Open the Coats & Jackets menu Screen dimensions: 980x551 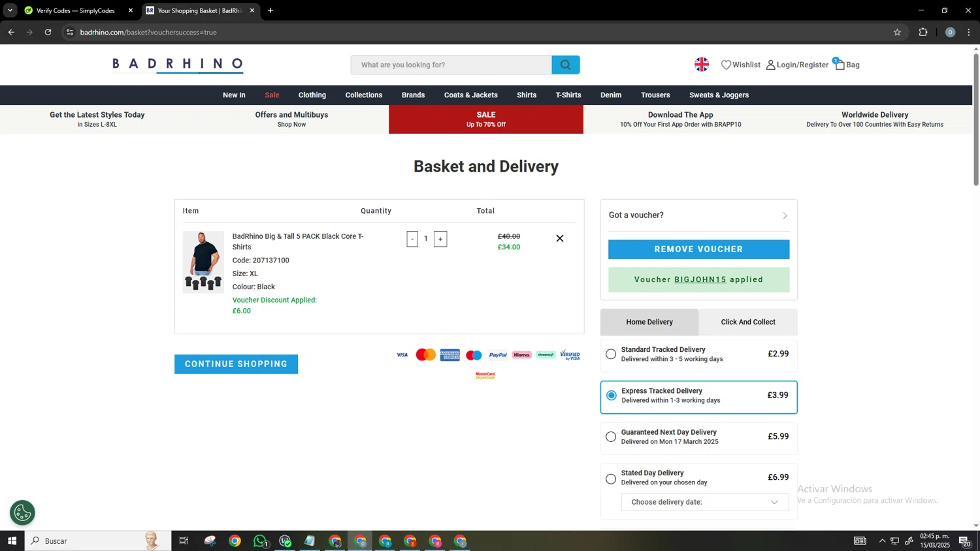coord(471,95)
